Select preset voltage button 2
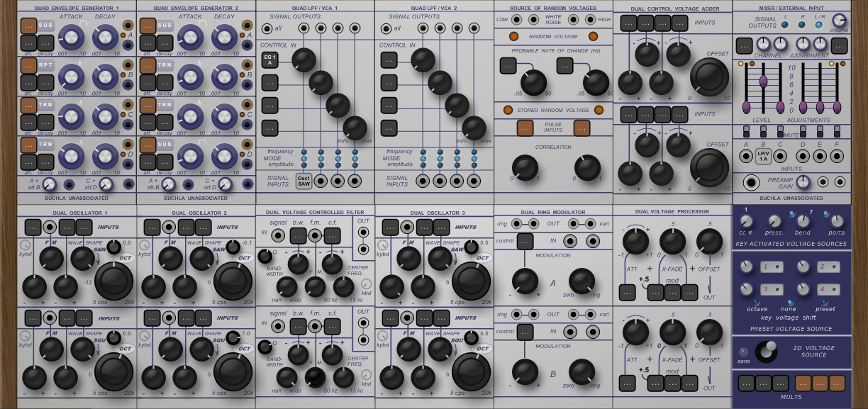This screenshot has width=868, height=409. pyautogui.click(x=828, y=267)
